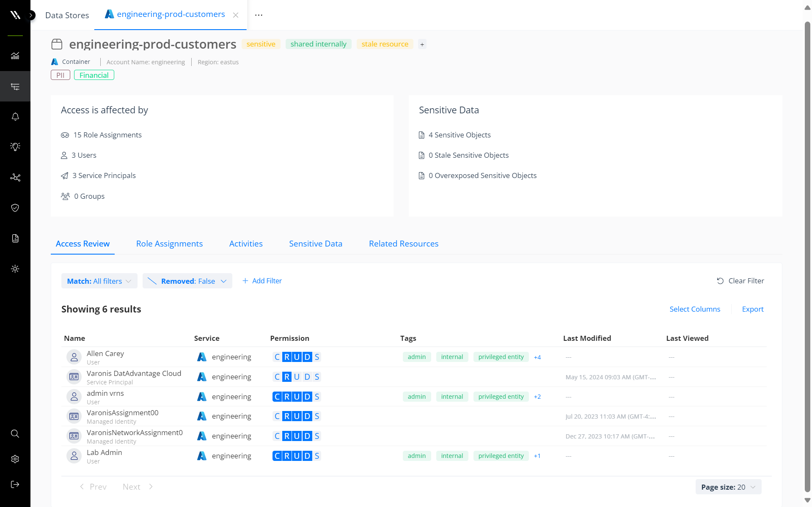Click Lab Admin user avatar icon
Image resolution: width=812 pixels, height=507 pixels.
tap(74, 456)
